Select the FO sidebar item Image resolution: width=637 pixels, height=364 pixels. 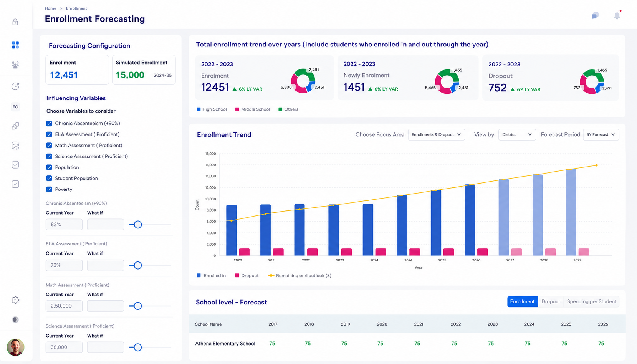point(15,107)
